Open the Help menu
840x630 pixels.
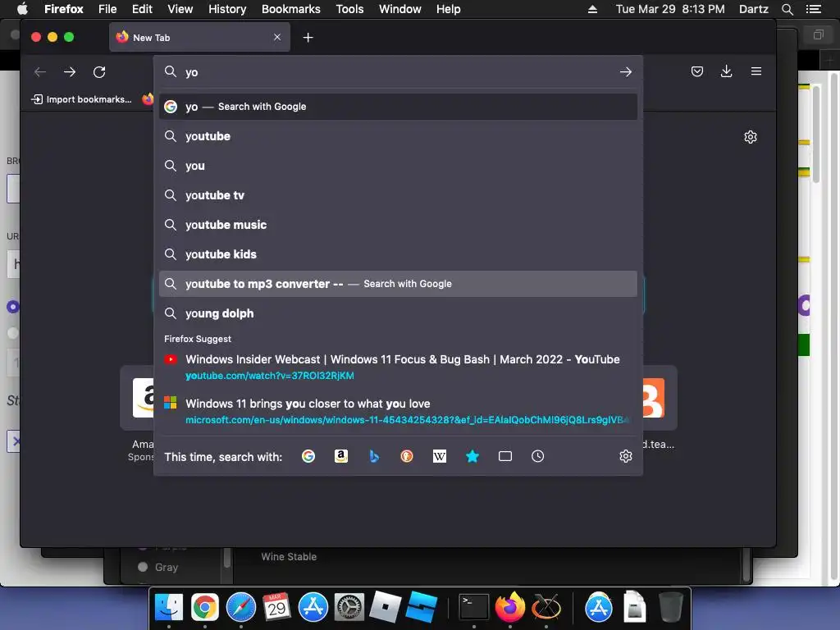pos(448,9)
